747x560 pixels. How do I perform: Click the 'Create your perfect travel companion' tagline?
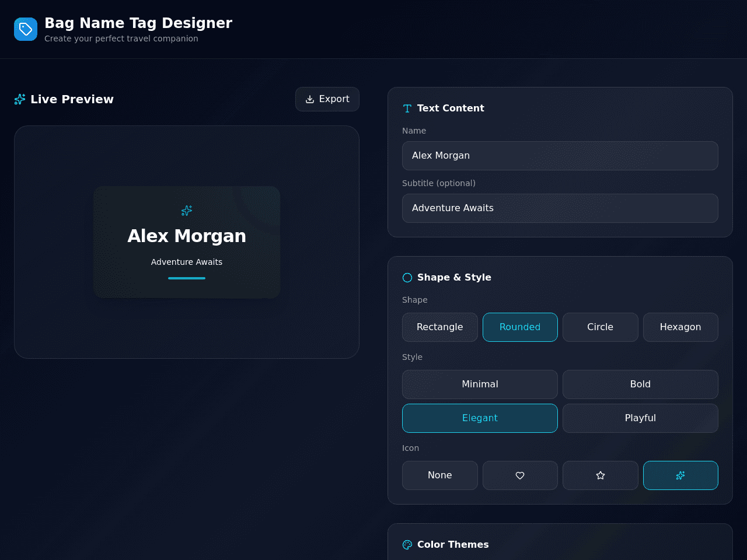pyautogui.click(x=121, y=38)
